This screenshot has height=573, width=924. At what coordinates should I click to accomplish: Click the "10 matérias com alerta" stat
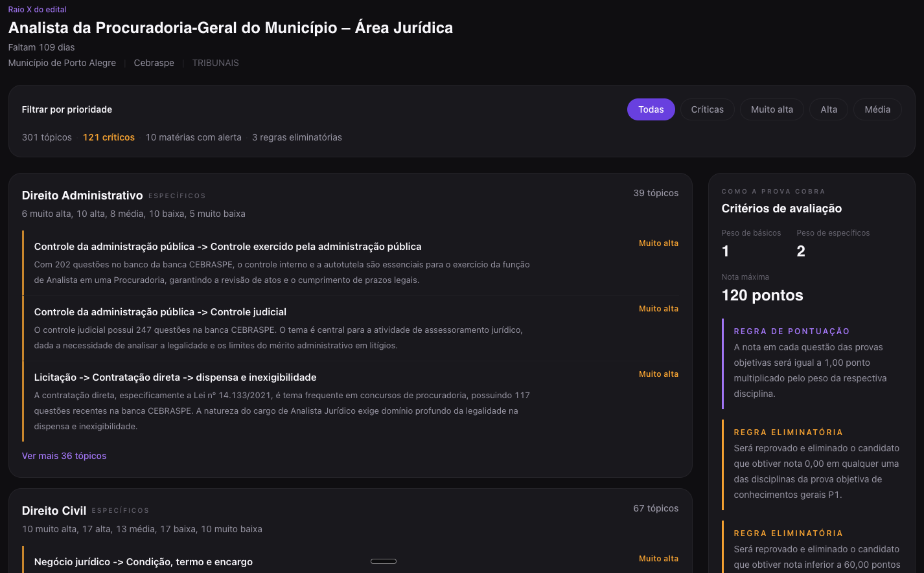(x=193, y=137)
